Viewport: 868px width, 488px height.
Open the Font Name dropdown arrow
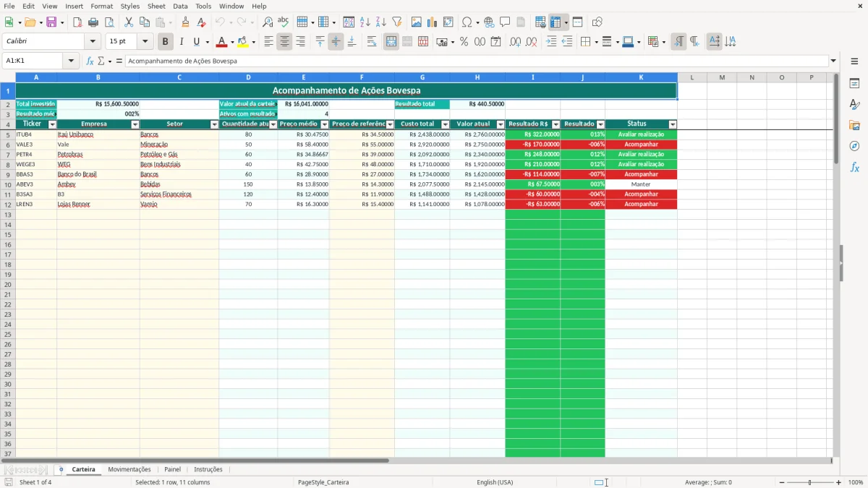click(93, 42)
